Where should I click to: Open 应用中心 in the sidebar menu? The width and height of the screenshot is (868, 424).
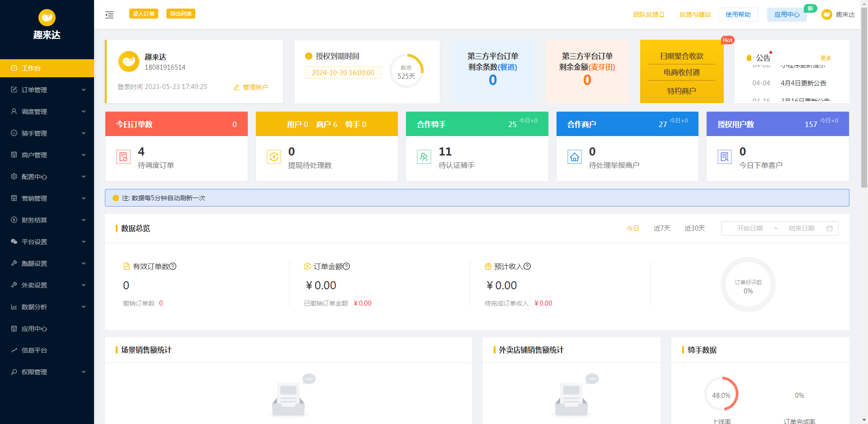(47, 329)
